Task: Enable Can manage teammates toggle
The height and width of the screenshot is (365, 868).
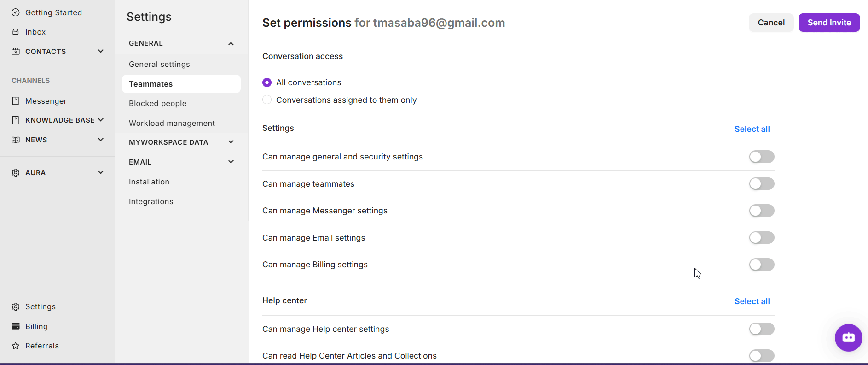Action: coord(762,184)
